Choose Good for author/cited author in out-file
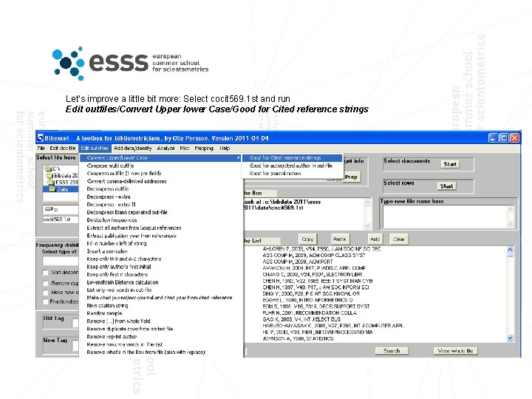Image resolution: width=532 pixels, height=399 pixels. click(x=292, y=166)
